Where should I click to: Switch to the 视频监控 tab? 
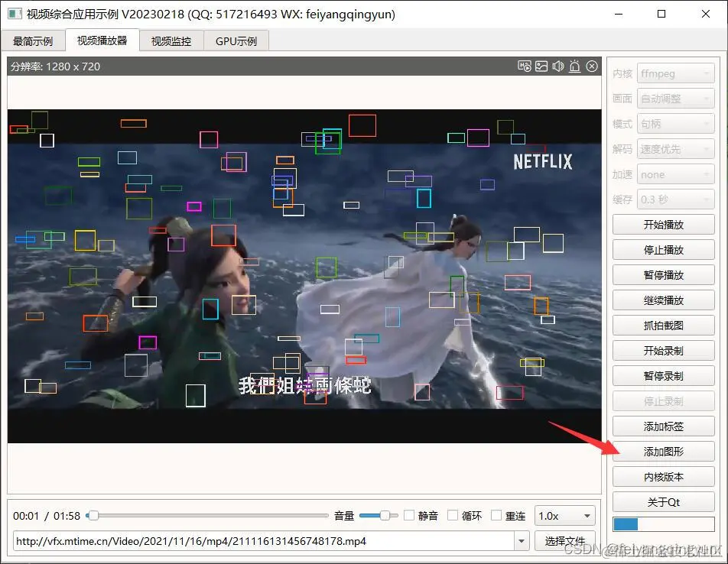point(171,41)
